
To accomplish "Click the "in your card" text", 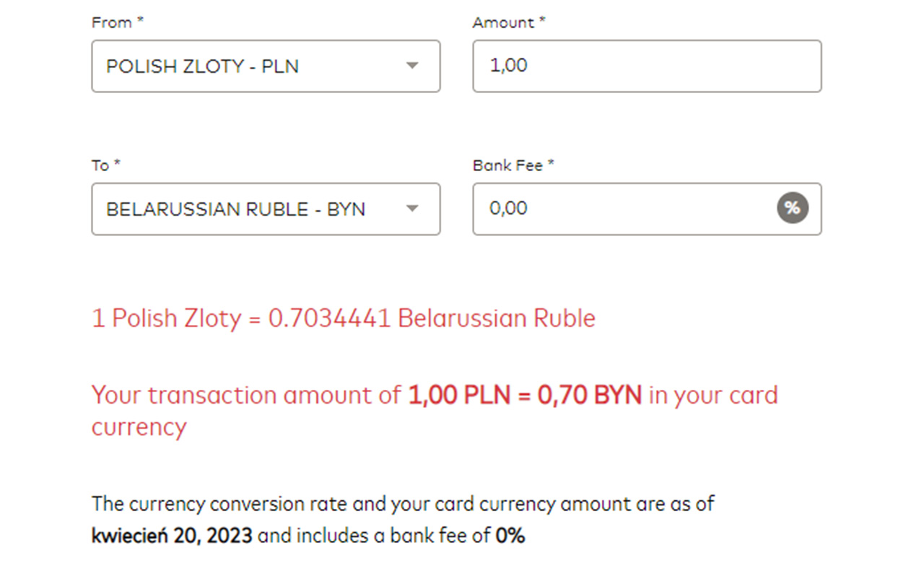I will coord(713,396).
